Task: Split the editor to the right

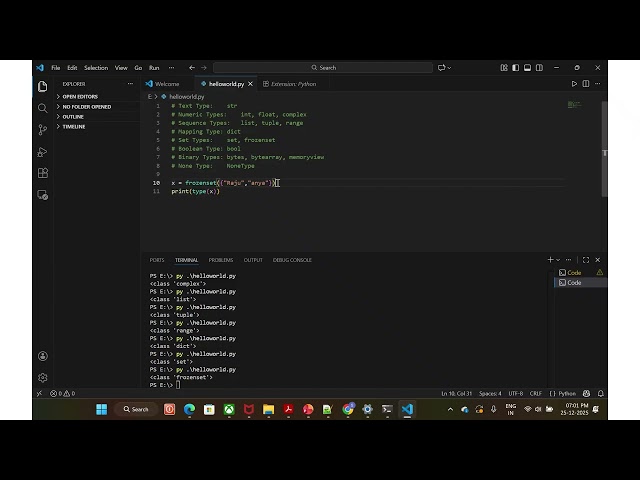Action: coord(586,84)
